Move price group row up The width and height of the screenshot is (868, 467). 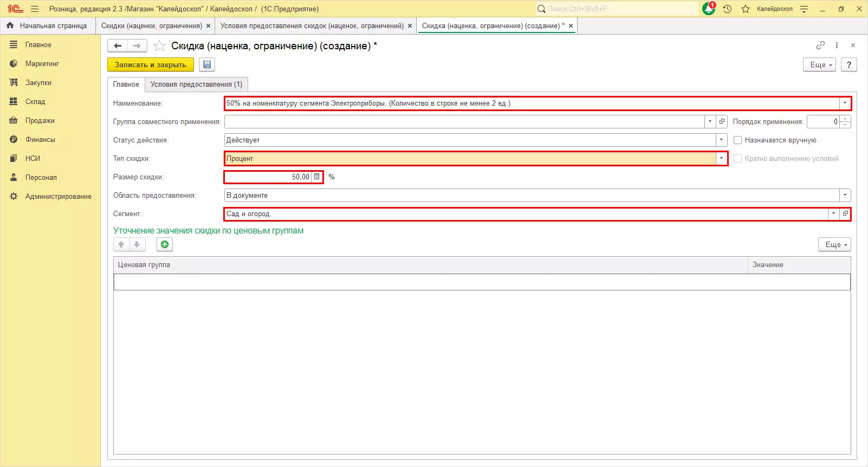pyautogui.click(x=121, y=244)
